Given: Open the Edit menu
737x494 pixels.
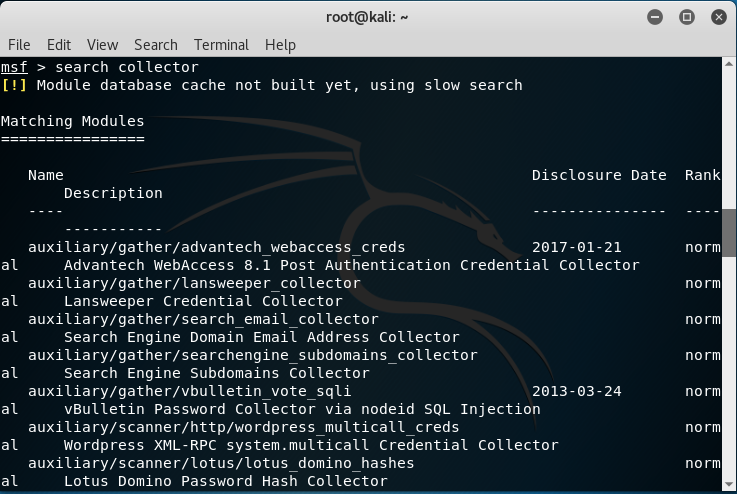Looking at the screenshot, I should (x=59, y=45).
